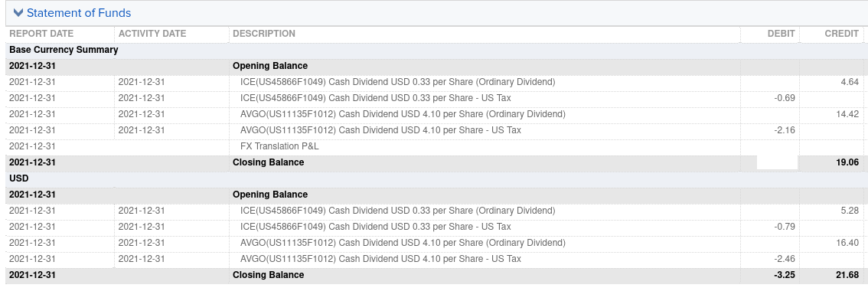The width and height of the screenshot is (868, 288).
Task: Select the ACTIVITY DATE column header
Action: pyautogui.click(x=152, y=34)
